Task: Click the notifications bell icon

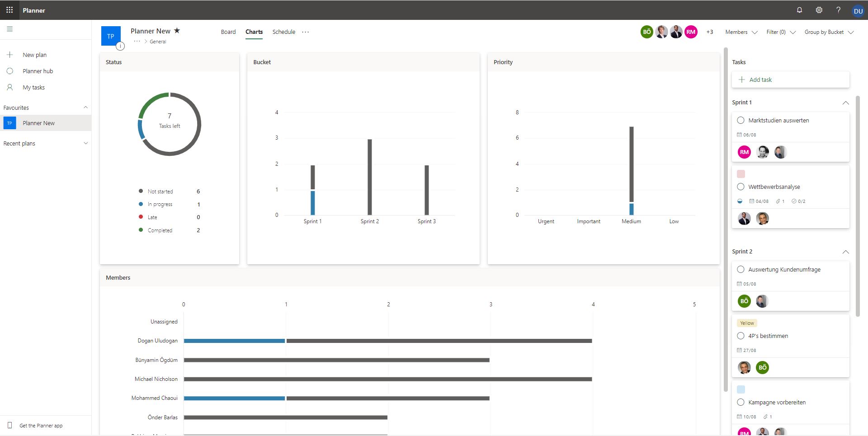Action: (799, 9)
